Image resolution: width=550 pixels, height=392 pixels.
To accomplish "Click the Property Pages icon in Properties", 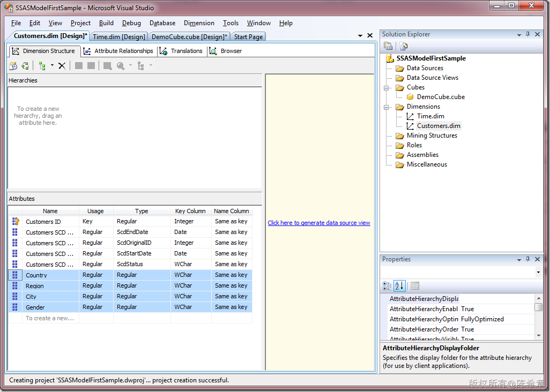I will pos(415,286).
